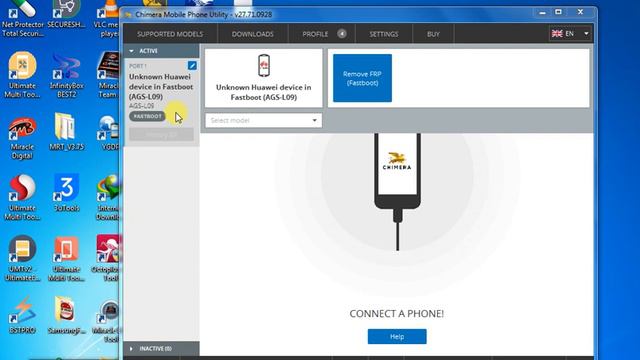640x360 pixels.
Task: Click device card title Unknown Huawei device in Fastboot
Action: tap(263, 92)
